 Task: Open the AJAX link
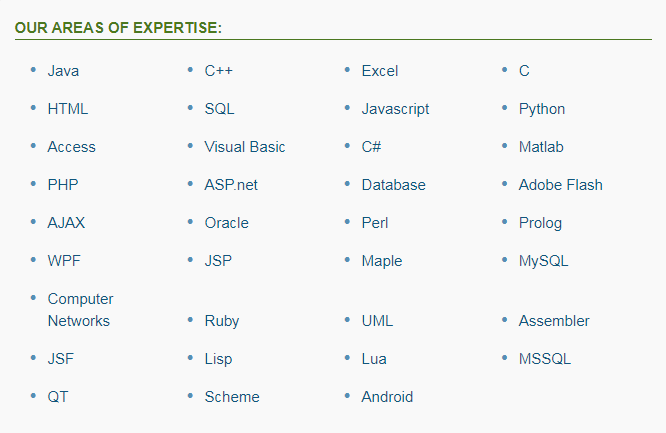pyautogui.click(x=66, y=223)
